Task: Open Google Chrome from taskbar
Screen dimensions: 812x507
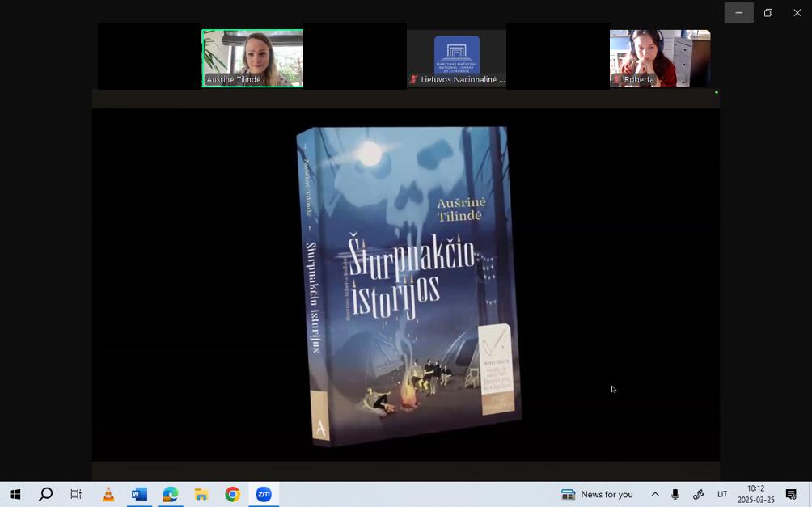Action: coord(232,495)
